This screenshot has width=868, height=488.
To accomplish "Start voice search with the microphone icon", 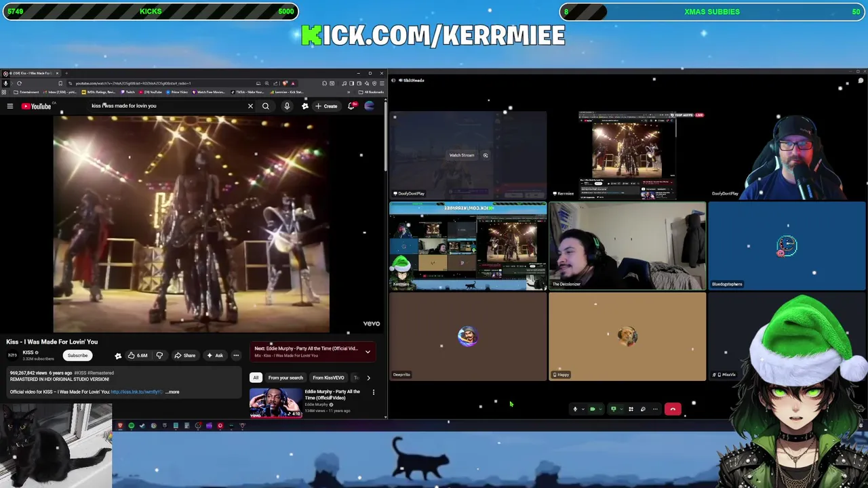I will 287,106.
